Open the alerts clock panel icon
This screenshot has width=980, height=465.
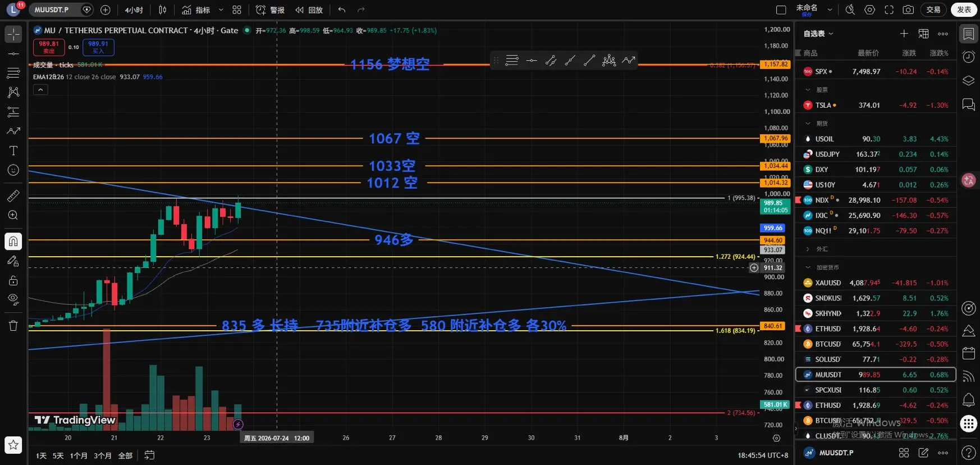[969, 57]
